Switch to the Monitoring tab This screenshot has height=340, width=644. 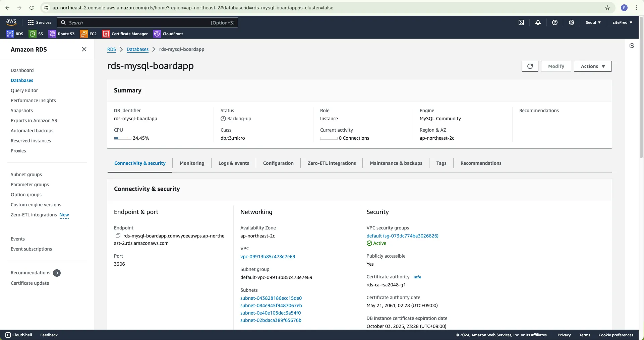192,163
